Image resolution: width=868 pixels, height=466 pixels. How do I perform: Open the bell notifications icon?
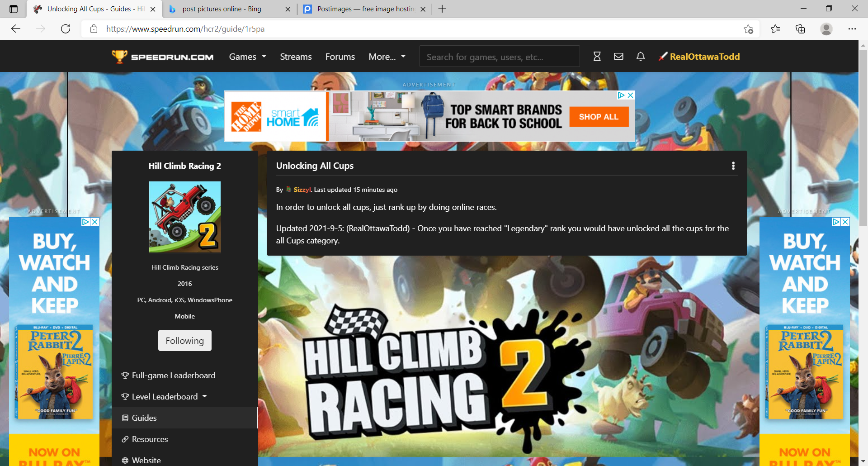[641, 57]
